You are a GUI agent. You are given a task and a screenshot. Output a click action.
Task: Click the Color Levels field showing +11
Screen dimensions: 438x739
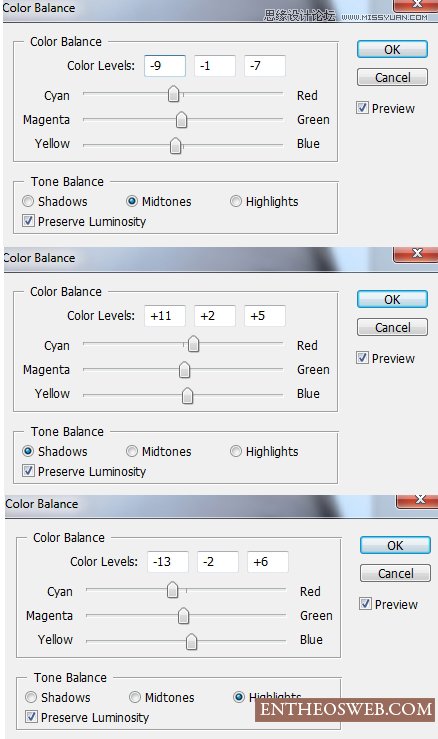coord(165,316)
